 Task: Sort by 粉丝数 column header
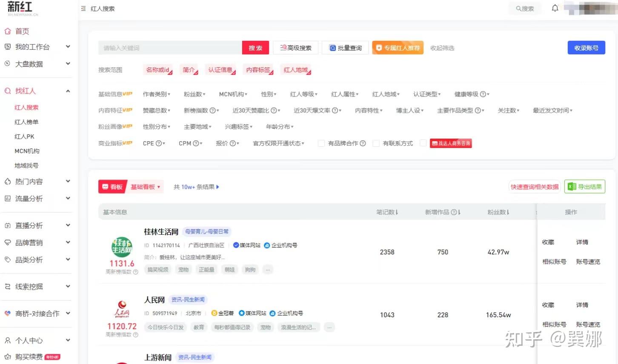[498, 212]
